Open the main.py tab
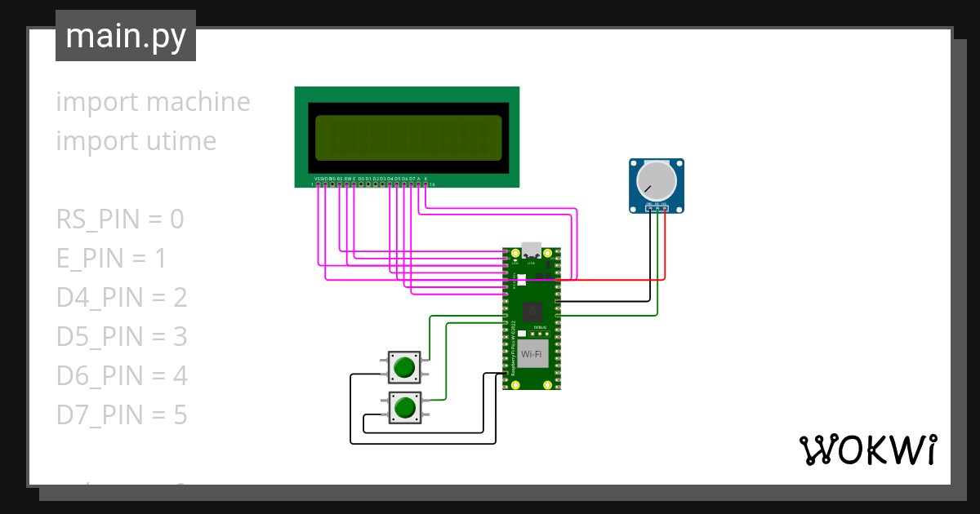Screen dimensions: 980x514 coord(125,35)
